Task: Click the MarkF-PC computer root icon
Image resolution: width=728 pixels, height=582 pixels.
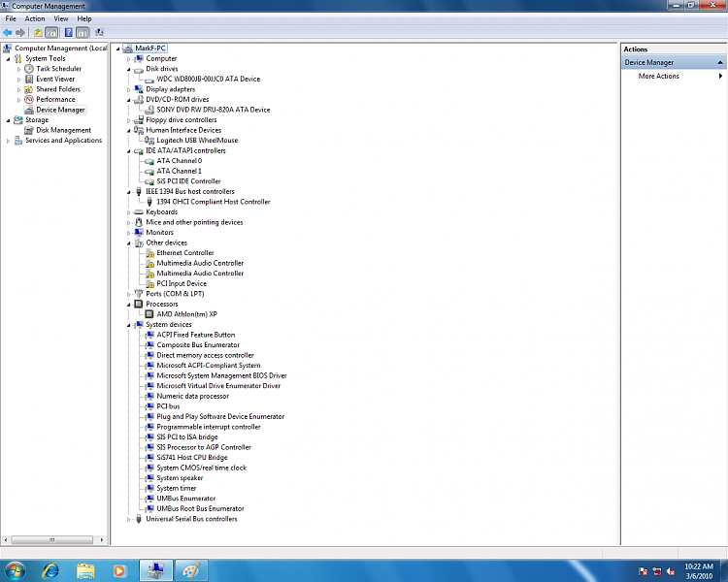Action: pyautogui.click(x=128, y=48)
